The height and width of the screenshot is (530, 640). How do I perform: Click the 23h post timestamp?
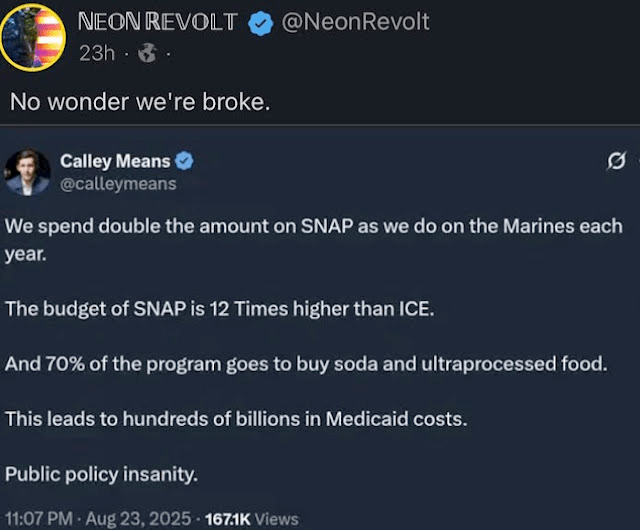tap(97, 53)
